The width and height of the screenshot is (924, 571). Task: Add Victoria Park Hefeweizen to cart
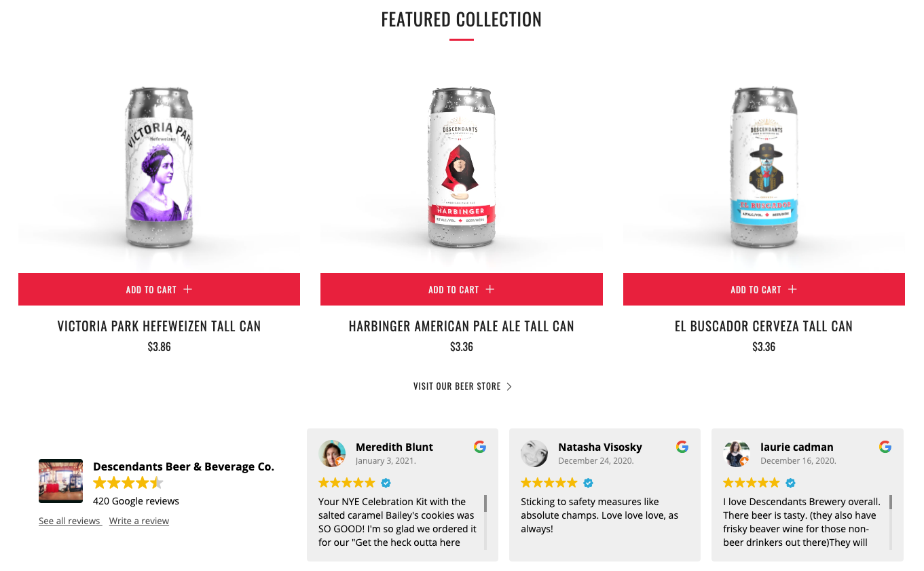159,289
